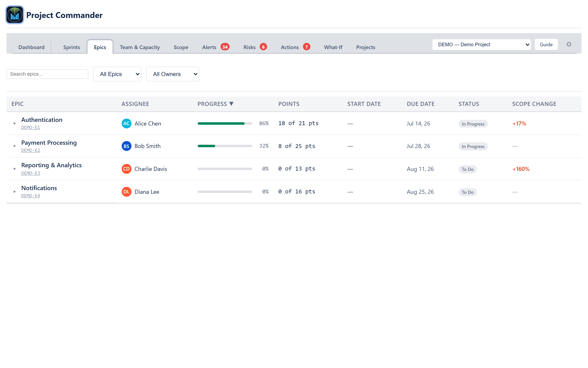Click the Due Date column header
This screenshot has width=588, height=368.
421,104
